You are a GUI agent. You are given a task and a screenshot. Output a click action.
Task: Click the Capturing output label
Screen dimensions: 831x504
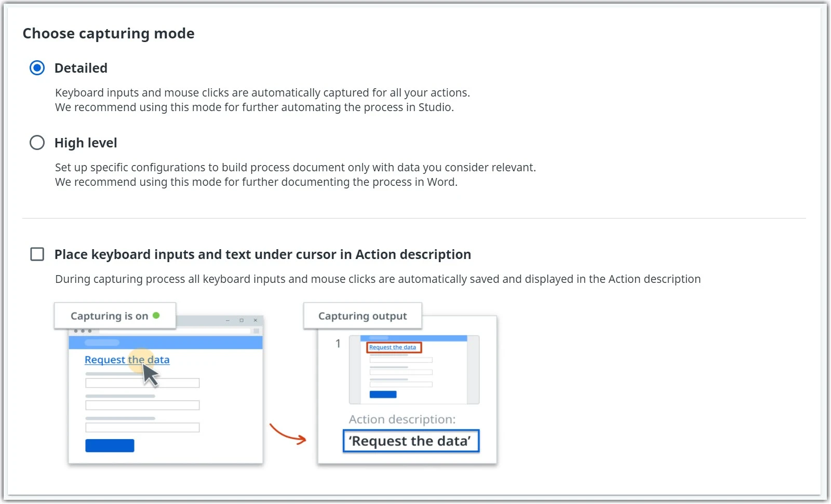pyautogui.click(x=363, y=316)
